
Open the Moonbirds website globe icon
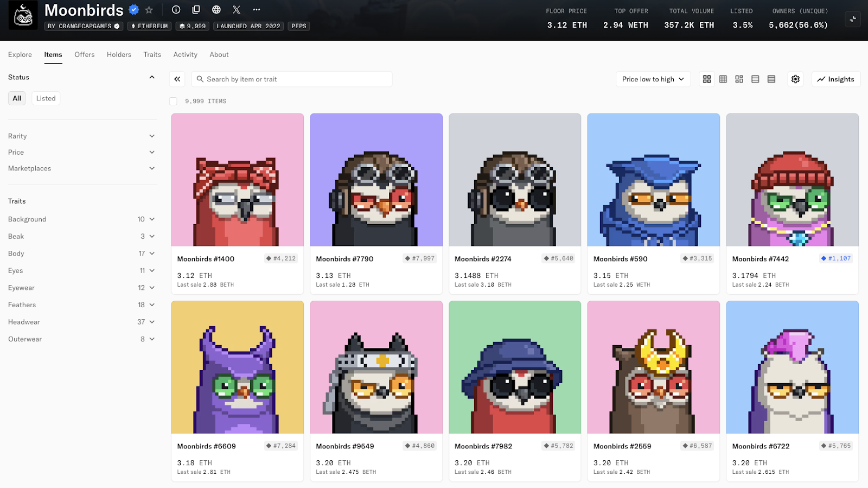click(x=216, y=10)
